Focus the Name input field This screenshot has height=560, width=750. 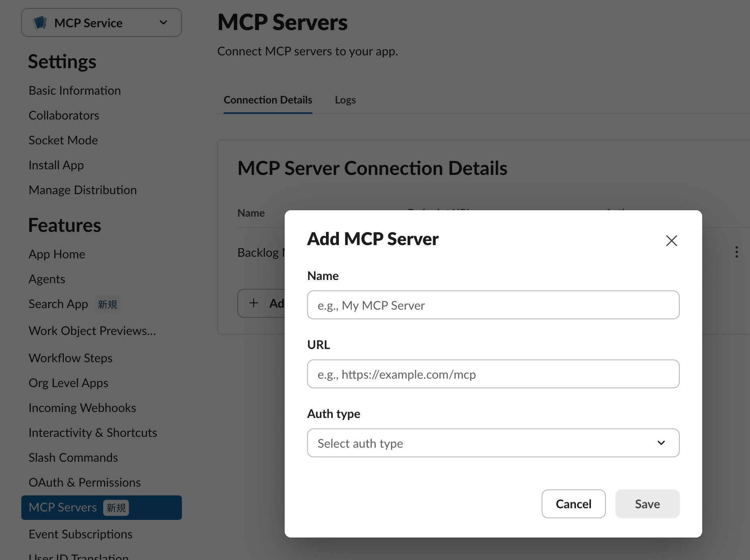pos(493,305)
